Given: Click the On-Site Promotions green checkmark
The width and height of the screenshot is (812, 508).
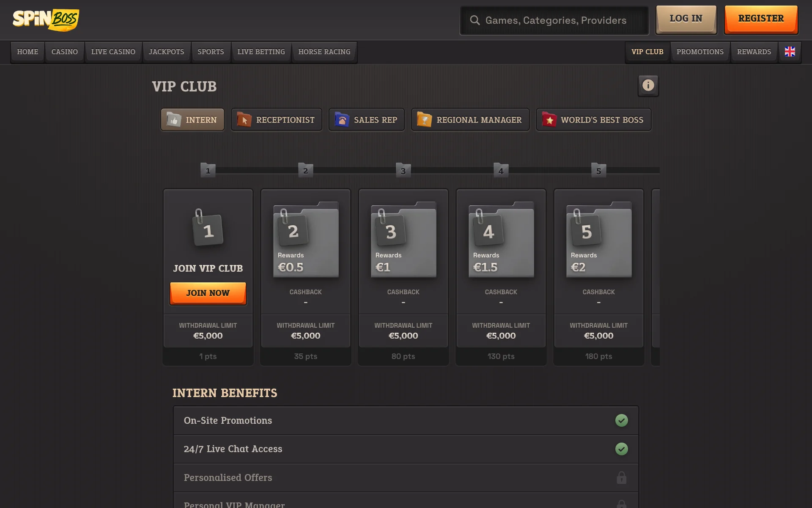Looking at the screenshot, I should [x=621, y=420].
